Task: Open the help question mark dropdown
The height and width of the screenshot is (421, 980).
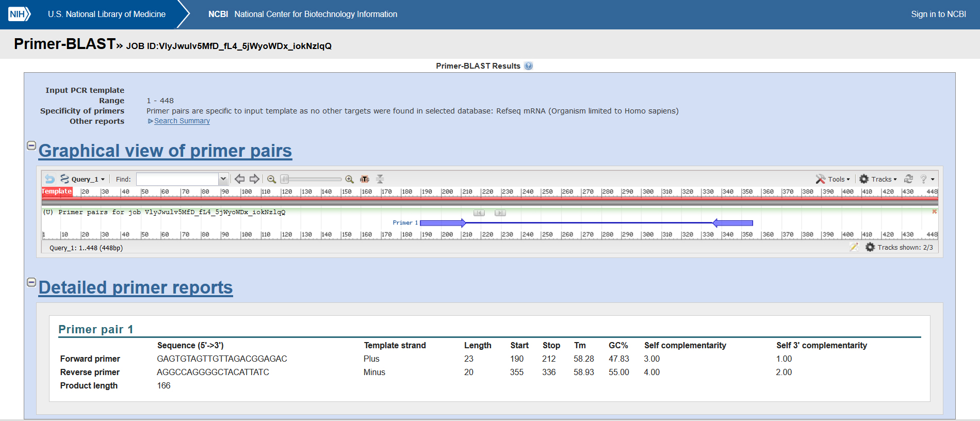Action: pos(927,179)
